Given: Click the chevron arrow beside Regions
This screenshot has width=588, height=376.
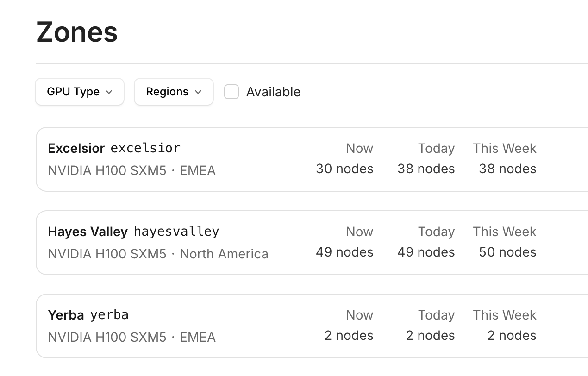Looking at the screenshot, I should tap(198, 92).
